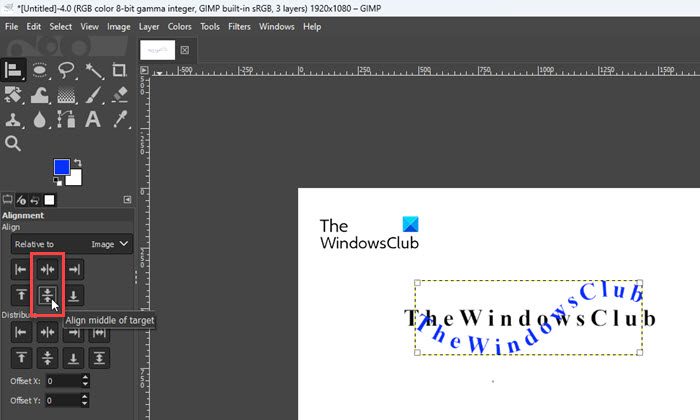Select the Zoom magnifier tool

point(13,143)
